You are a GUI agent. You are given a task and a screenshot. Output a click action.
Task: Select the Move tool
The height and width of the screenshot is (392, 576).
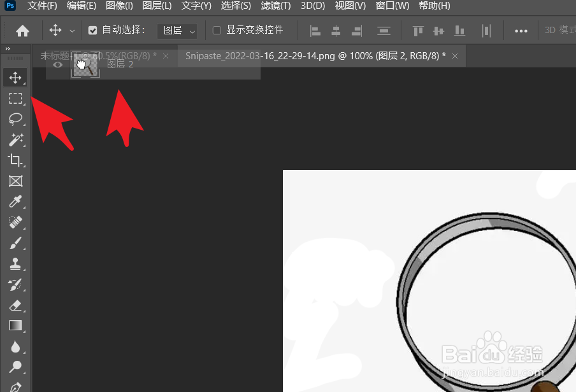(x=15, y=78)
